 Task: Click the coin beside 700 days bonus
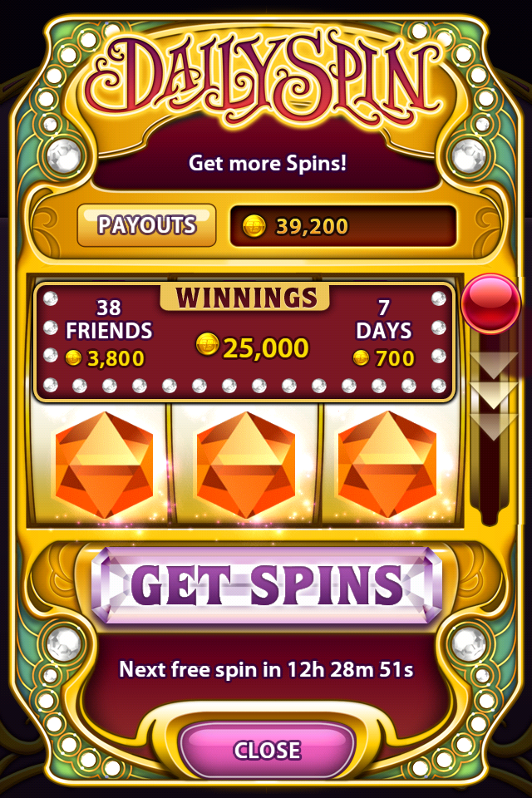[x=361, y=358]
